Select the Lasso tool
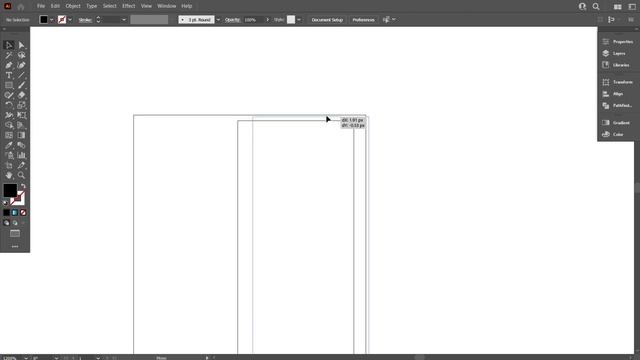Screen dimensions: 640x360 click(21, 55)
